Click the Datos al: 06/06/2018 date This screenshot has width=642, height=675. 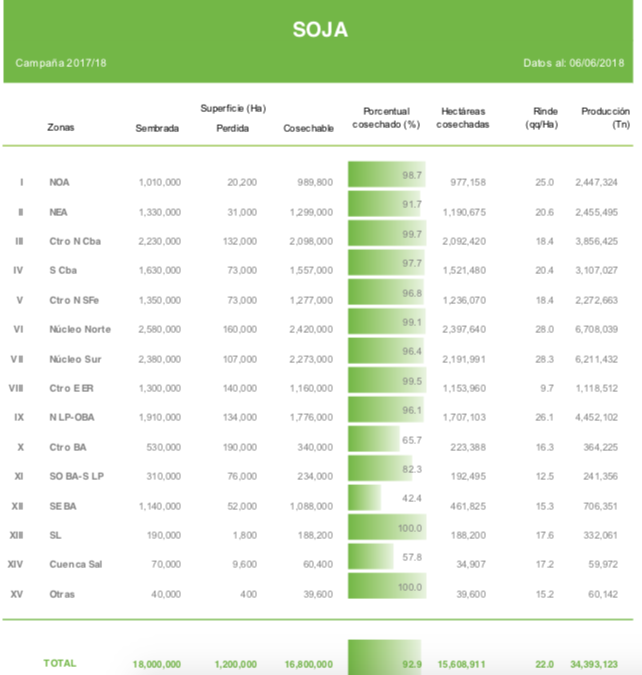(x=573, y=63)
